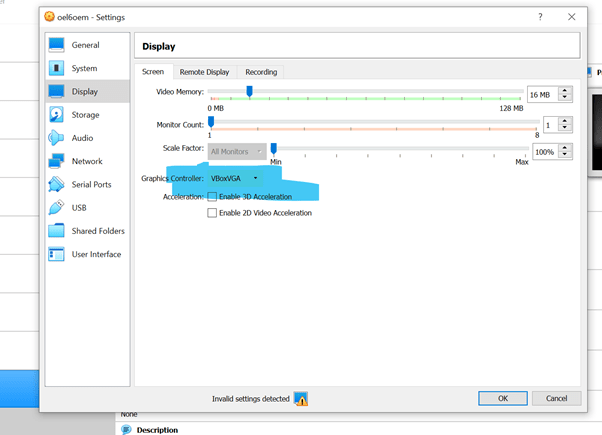Select the Serial Ports icon
This screenshot has height=435, width=602.
pos(56,184)
